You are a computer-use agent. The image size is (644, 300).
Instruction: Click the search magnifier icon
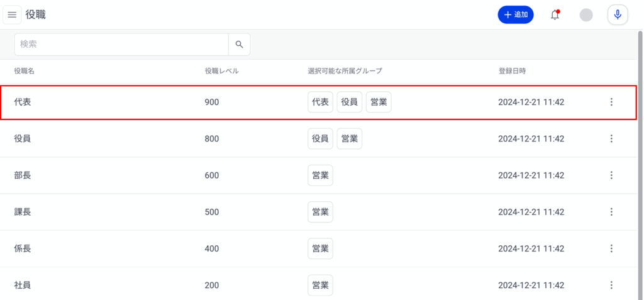pos(240,45)
